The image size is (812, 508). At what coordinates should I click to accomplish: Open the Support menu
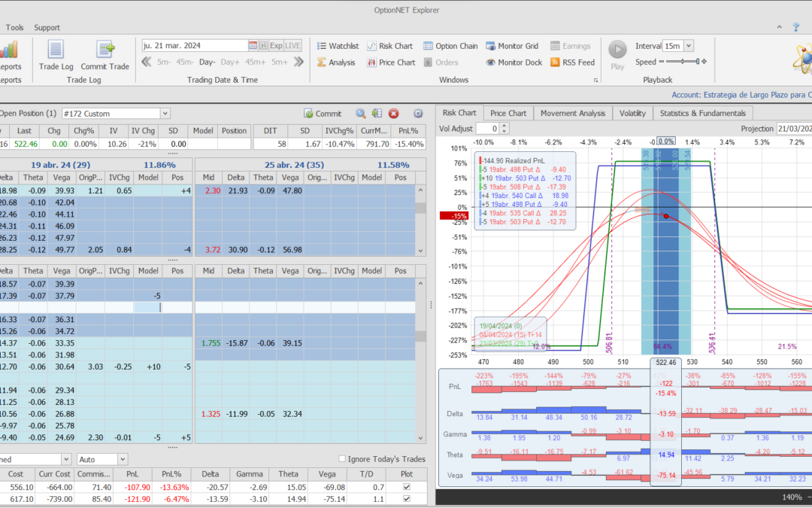tap(47, 28)
